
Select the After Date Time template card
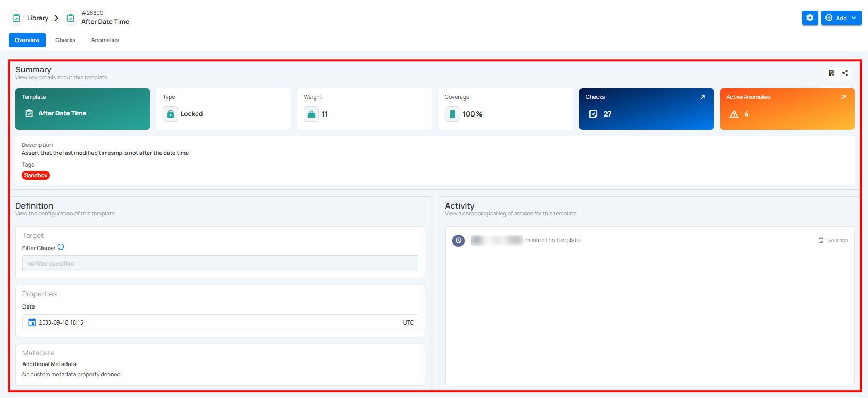(x=82, y=109)
